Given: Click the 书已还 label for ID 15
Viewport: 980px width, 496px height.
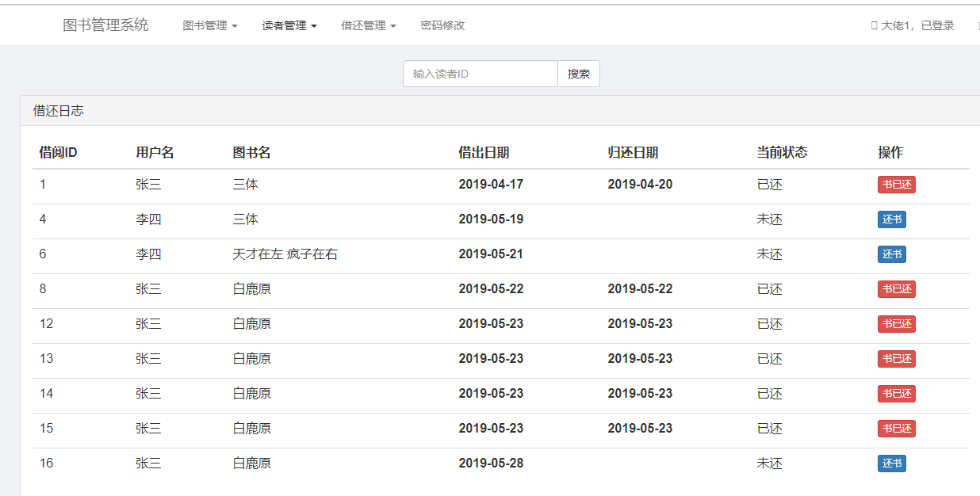Looking at the screenshot, I should tap(896, 429).
